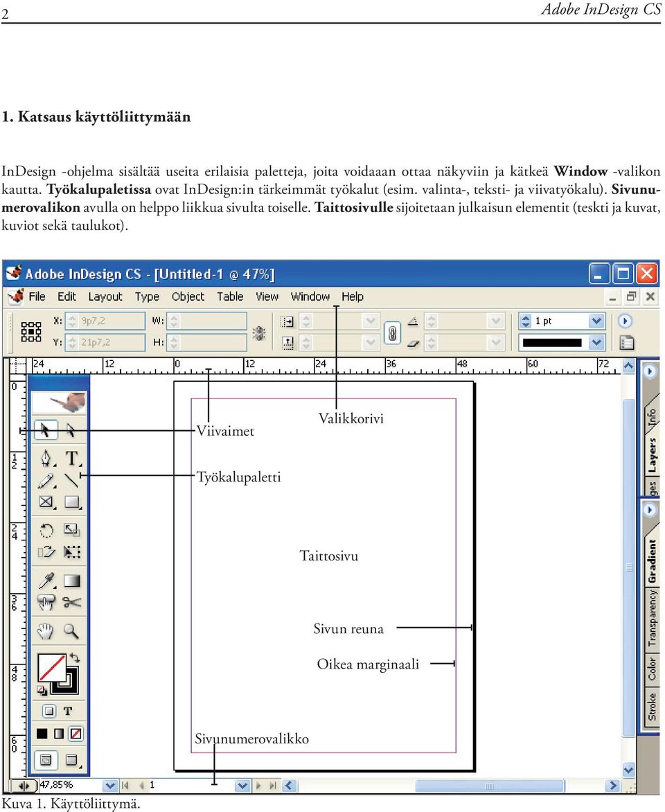Select the Scissors tool
665x812 pixels.
pyautogui.click(x=71, y=603)
